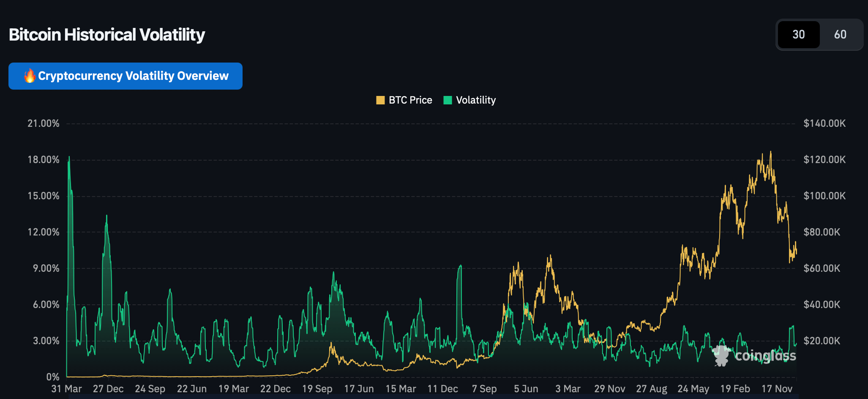The height and width of the screenshot is (399, 868).
Task: Click the 18.00% volatility axis label
Action: coord(44,160)
